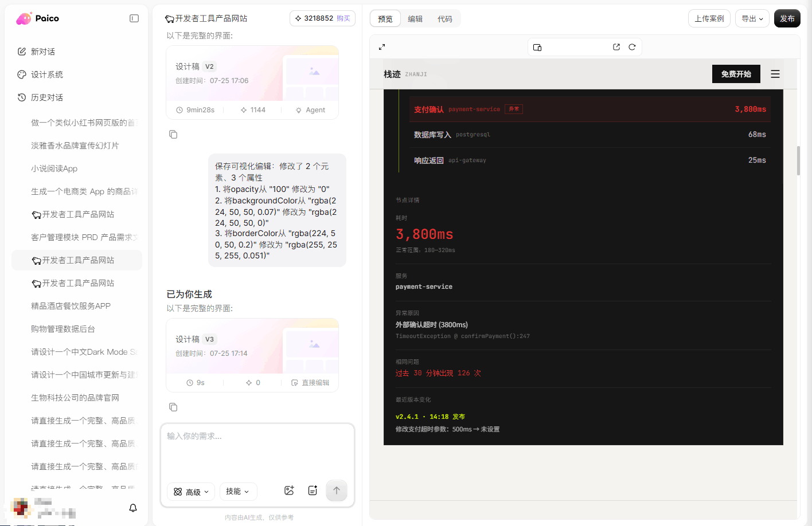Click the 栈迹 logo in preview
The height and width of the screenshot is (526, 812).
pos(405,74)
